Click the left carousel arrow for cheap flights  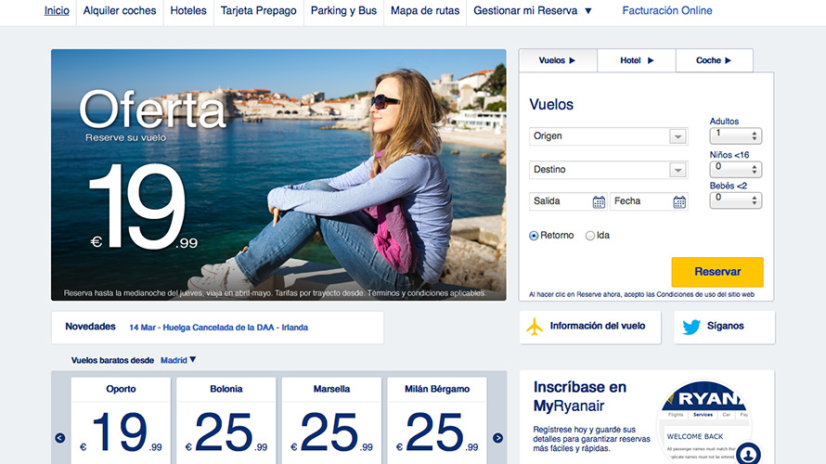pos(60,437)
